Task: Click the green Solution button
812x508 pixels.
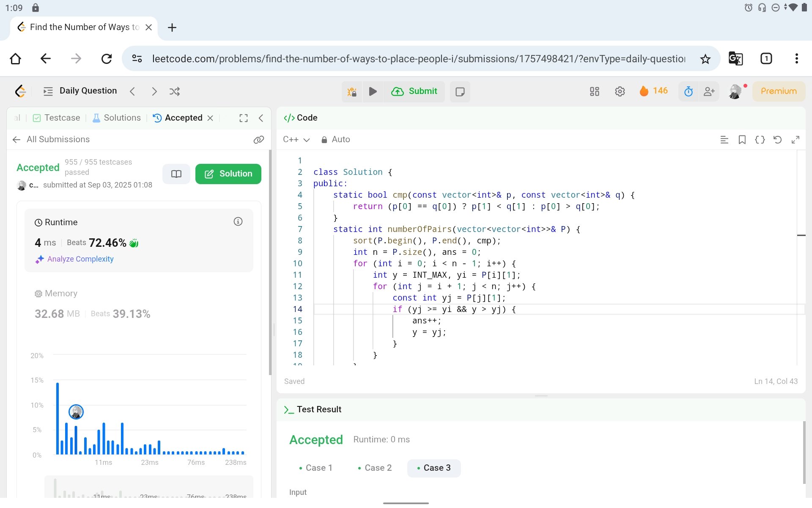Action: (x=228, y=174)
